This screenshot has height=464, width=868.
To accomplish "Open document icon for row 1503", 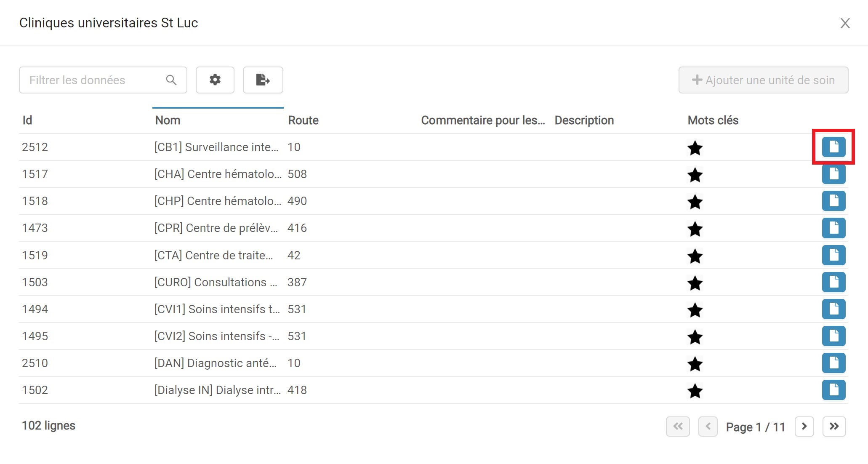I will click(x=833, y=282).
